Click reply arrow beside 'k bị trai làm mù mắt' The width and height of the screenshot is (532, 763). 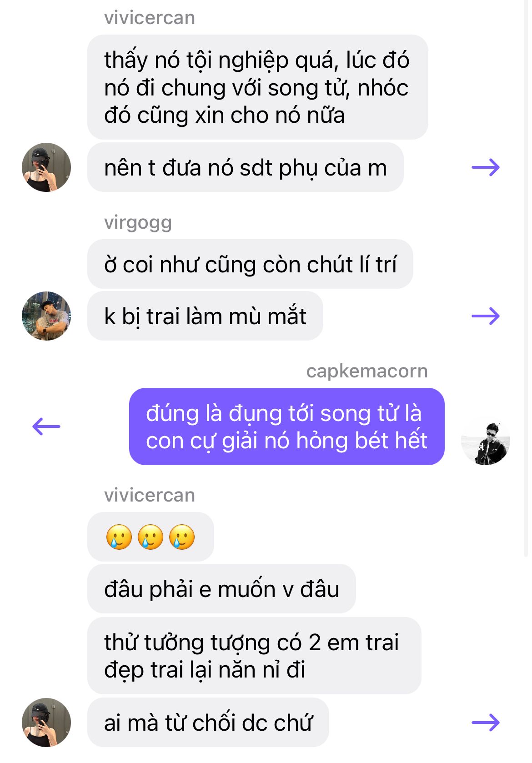point(486,316)
